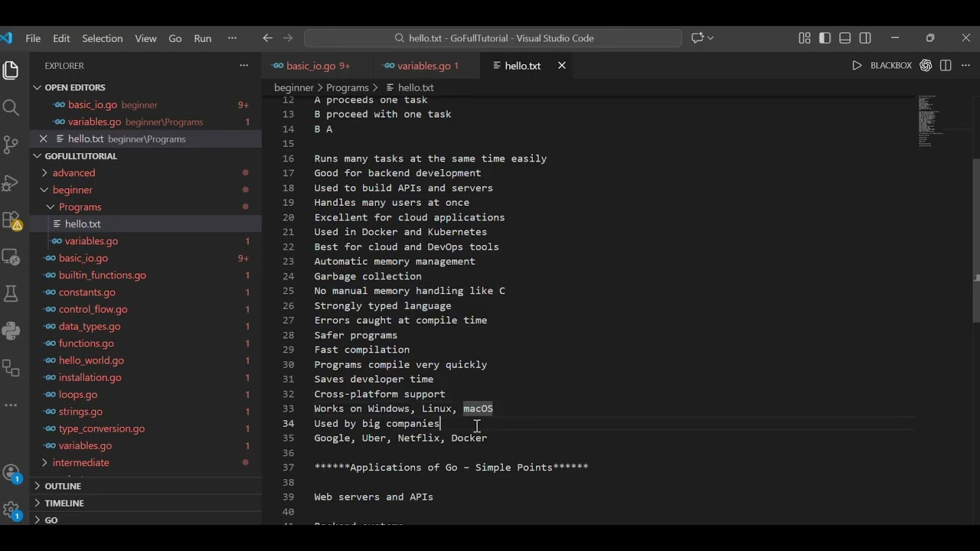Open installation.go in the file tree
Viewport: 980px width, 551px height.
[x=90, y=377]
